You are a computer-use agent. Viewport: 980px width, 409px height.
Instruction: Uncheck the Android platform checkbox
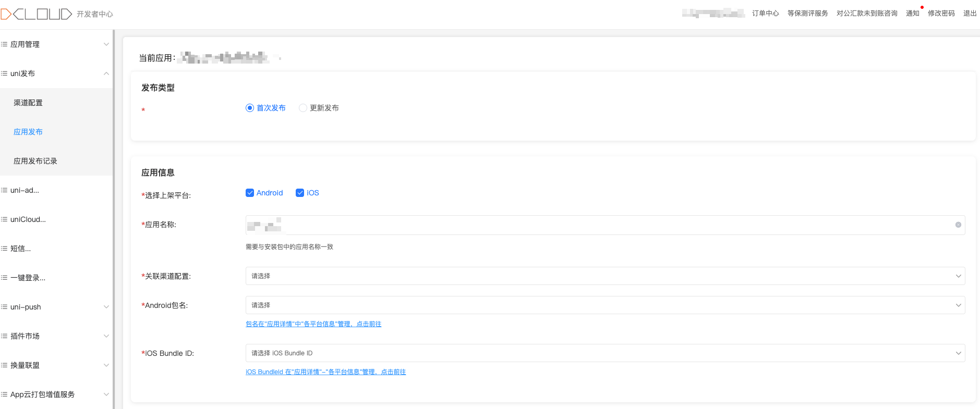[250, 193]
